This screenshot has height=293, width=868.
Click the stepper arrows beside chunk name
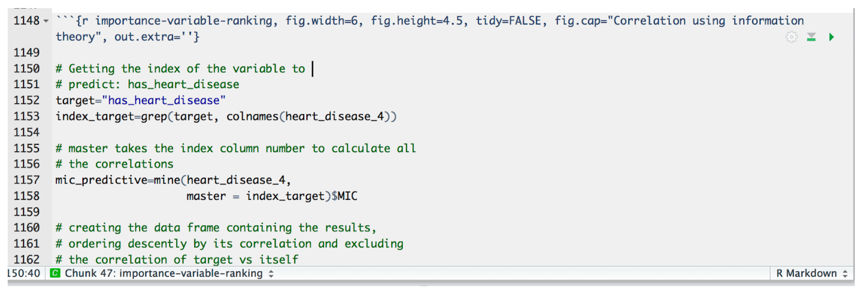[271, 274]
